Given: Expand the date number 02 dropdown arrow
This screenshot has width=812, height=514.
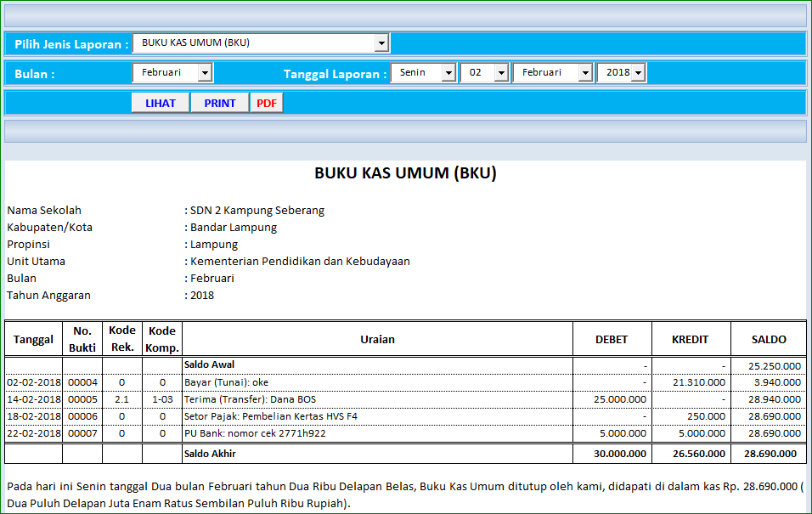Looking at the screenshot, I should pos(501,72).
